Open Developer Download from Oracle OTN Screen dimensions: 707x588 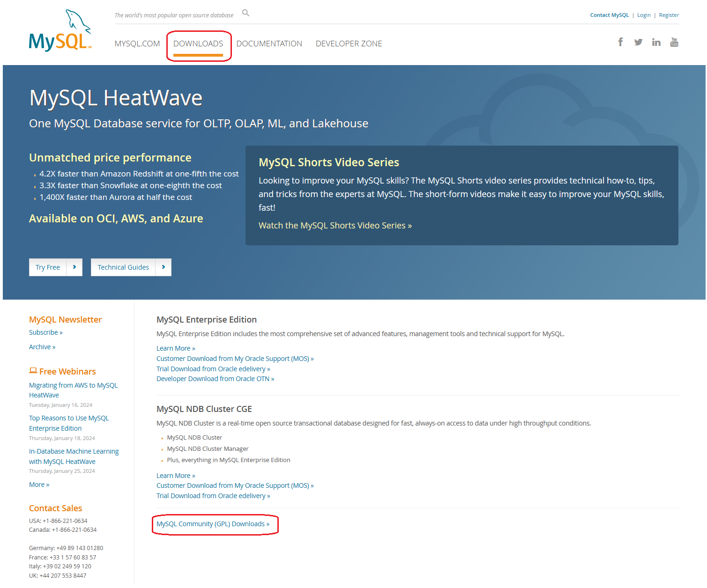point(216,379)
